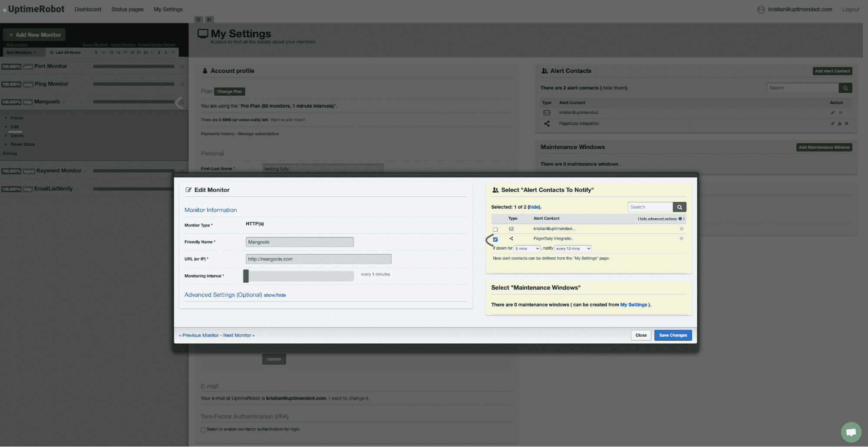The image size is (868, 447).
Task: Click the URL field showing http://mangools.com
Action: click(318, 259)
